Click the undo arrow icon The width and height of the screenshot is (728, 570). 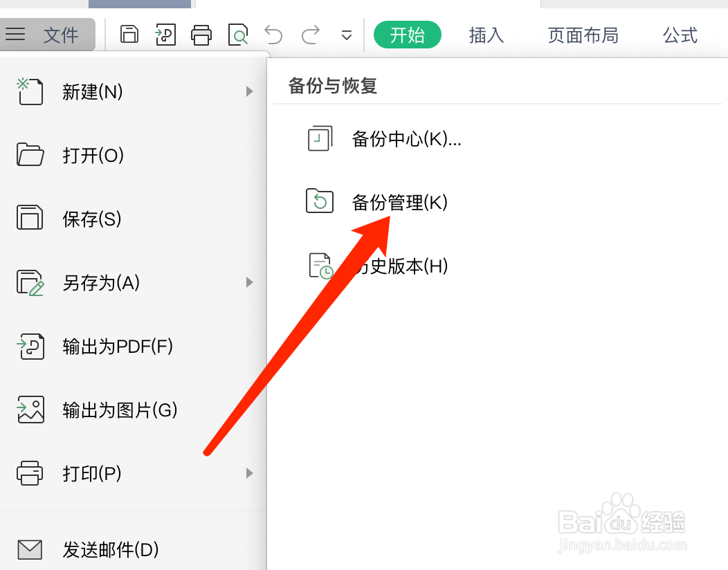pos(273,35)
